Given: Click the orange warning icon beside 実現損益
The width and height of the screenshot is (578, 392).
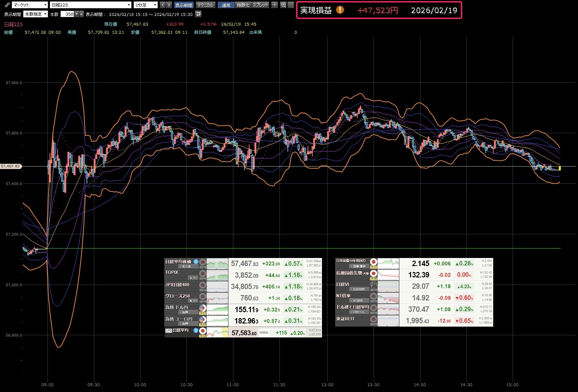Looking at the screenshot, I should click(x=340, y=10).
